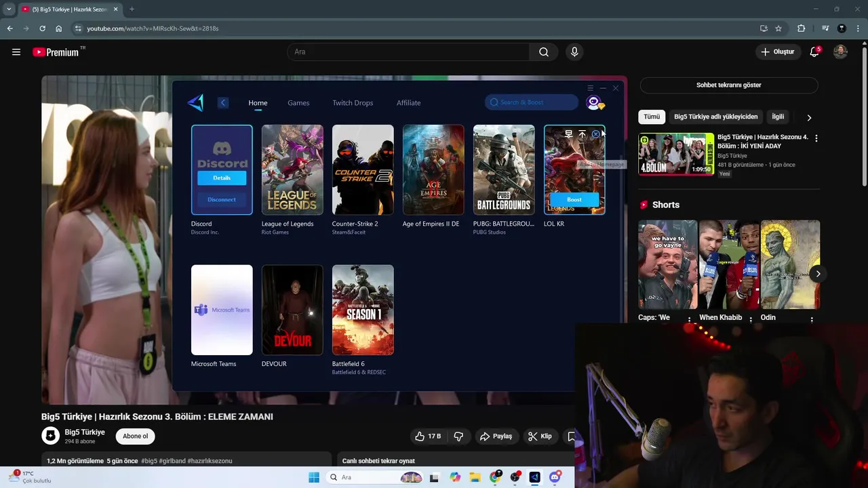Reload the page in Chrome
Screen dimensions: 868x488
42,28
